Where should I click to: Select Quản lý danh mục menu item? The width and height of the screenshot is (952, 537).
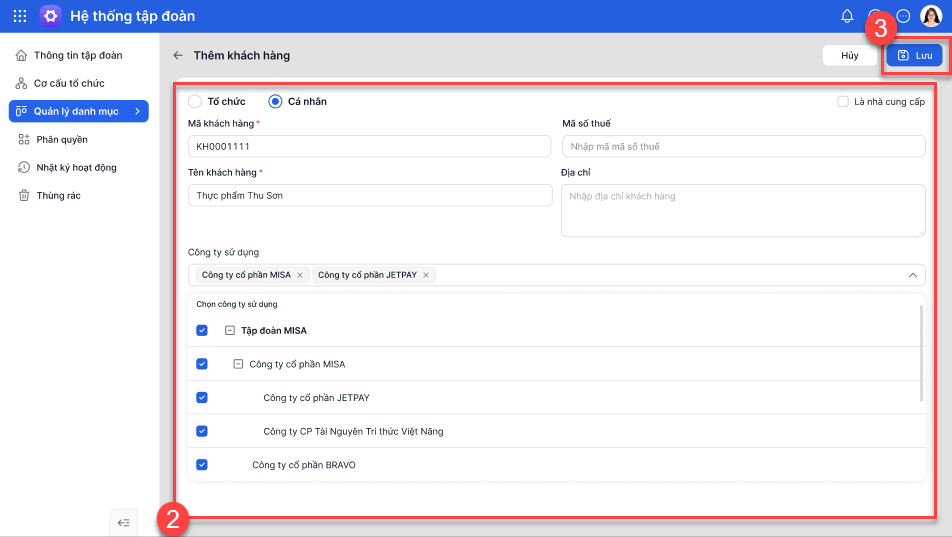[78, 111]
